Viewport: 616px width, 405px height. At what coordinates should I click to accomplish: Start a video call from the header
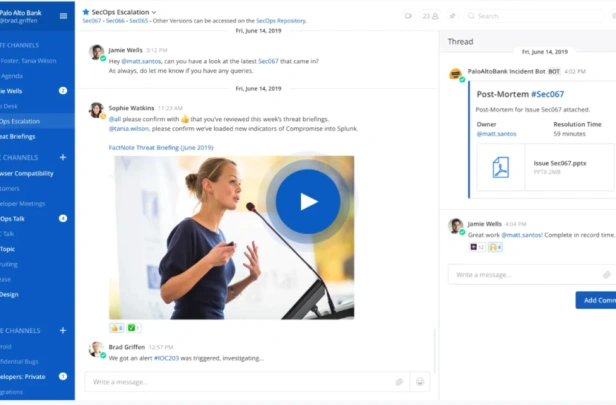click(409, 16)
